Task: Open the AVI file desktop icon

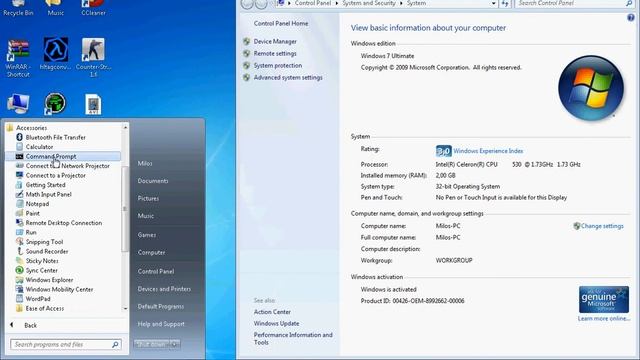Action: coord(93,104)
